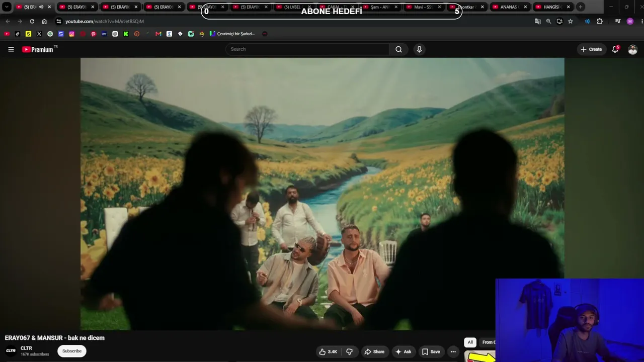The image size is (644, 362).
Task: Like the video with 3.4K likes
Action: point(328,352)
